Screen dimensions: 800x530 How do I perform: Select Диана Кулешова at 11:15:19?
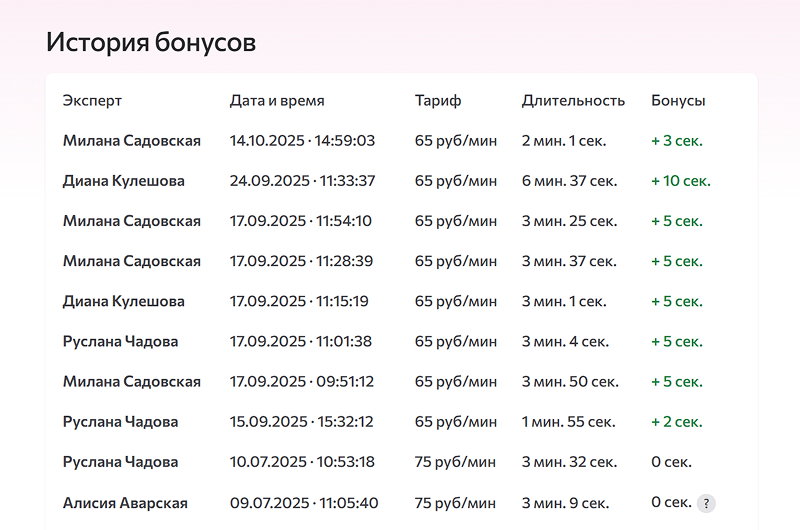123,301
